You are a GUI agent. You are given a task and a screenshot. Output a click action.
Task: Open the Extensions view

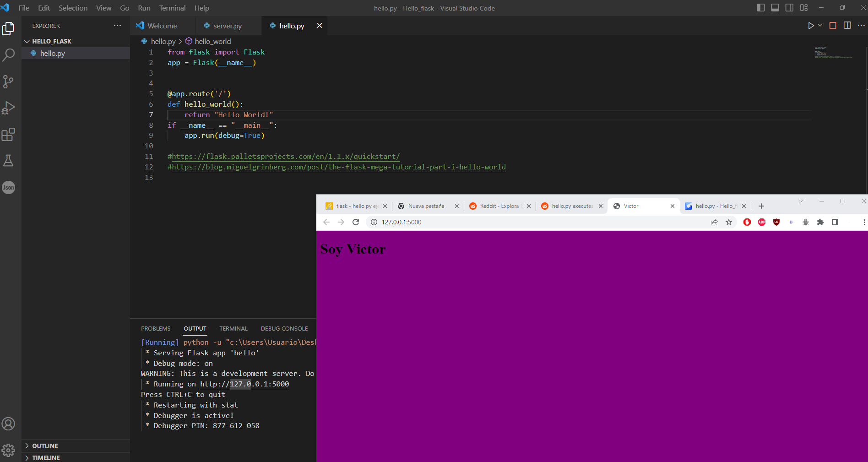(x=8, y=135)
